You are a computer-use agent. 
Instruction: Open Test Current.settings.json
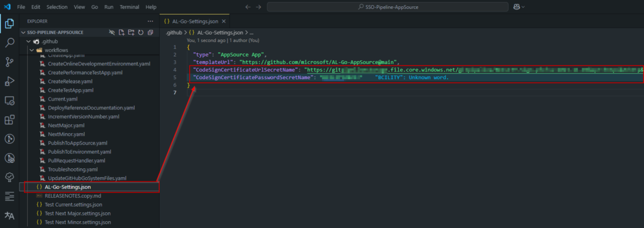74,205
